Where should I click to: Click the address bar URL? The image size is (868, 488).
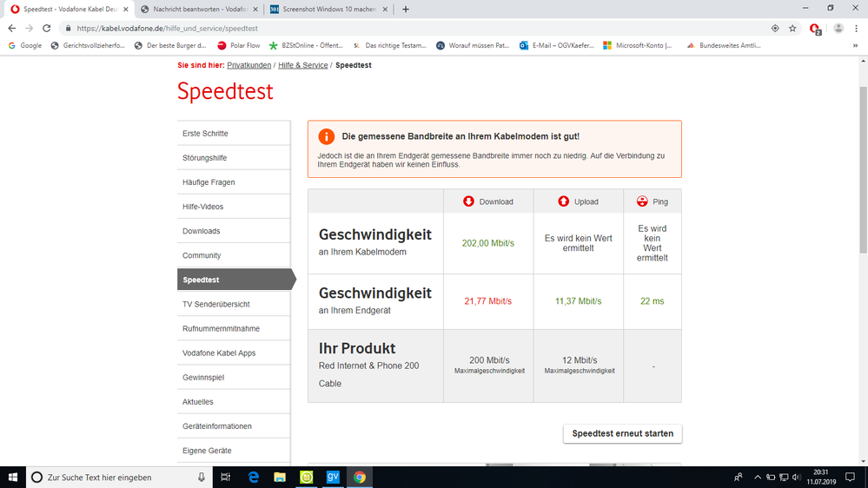click(x=167, y=28)
